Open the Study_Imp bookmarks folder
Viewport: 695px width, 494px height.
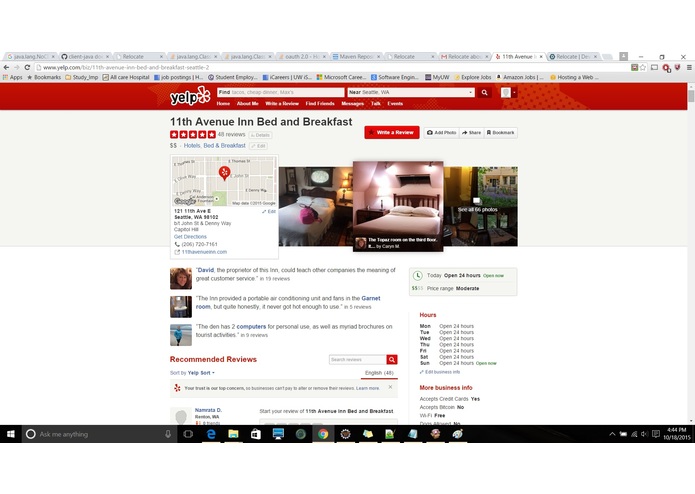[82, 77]
